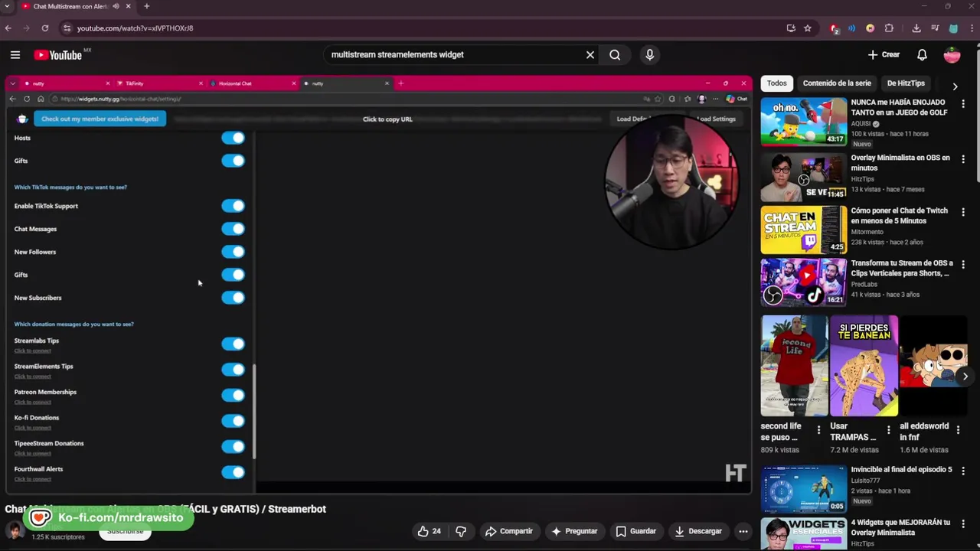This screenshot has width=980, height=551.
Task: View site information icon in address bar
Action: coord(67,28)
